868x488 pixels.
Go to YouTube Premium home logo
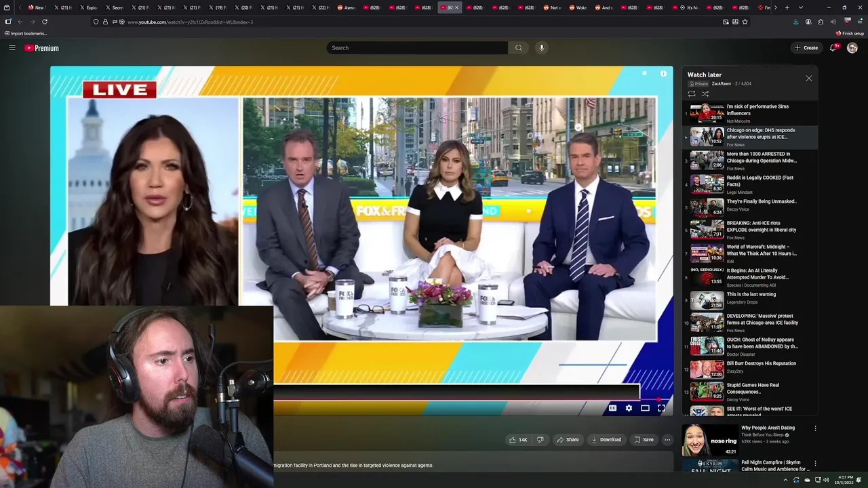click(41, 48)
